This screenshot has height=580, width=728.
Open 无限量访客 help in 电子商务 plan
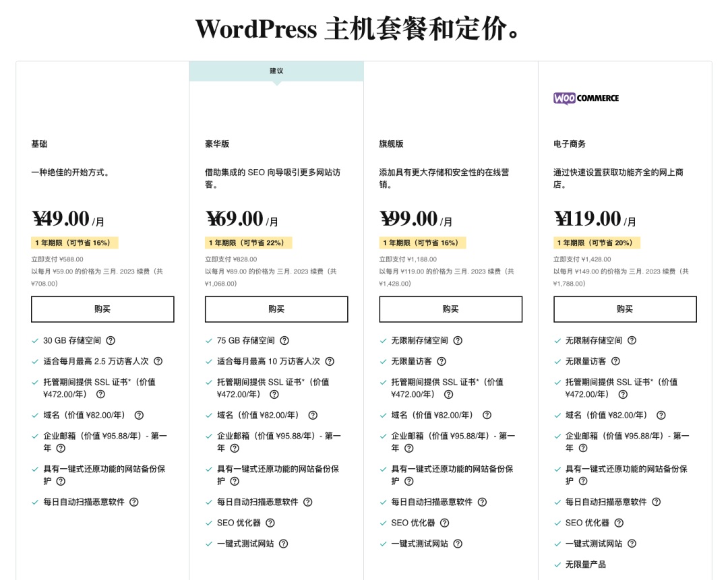coord(615,361)
